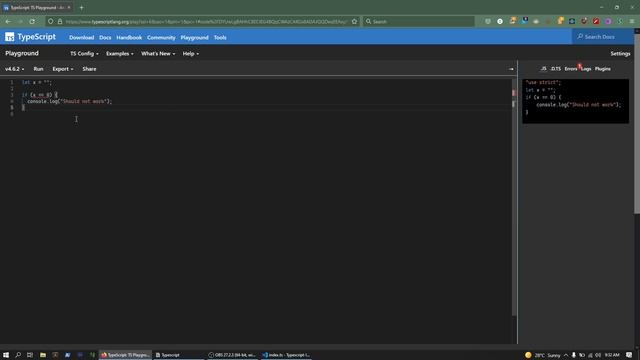Screen dimensions: 640x360
Task: Show hidden system tray icons chevron
Action: [566, 355]
